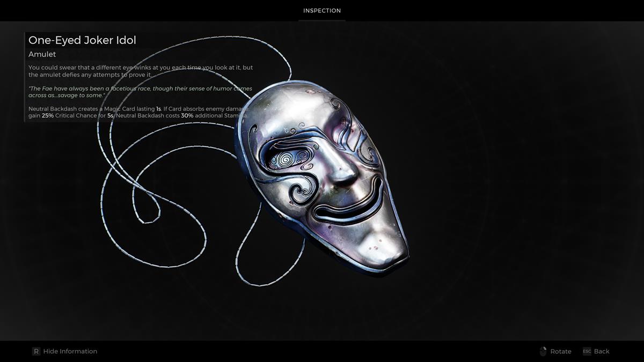Image resolution: width=644 pixels, height=362 pixels.
Task: Select the Amulet item type label
Action: [42, 54]
